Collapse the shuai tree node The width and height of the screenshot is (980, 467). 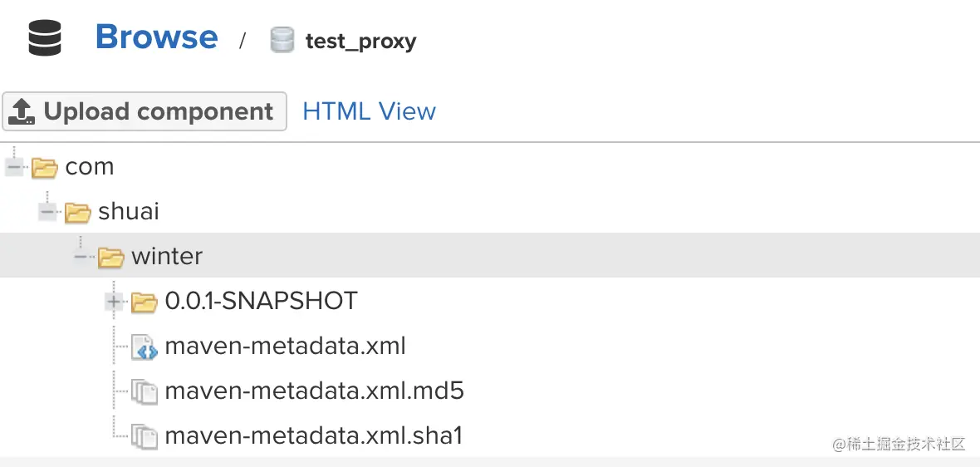(x=47, y=213)
